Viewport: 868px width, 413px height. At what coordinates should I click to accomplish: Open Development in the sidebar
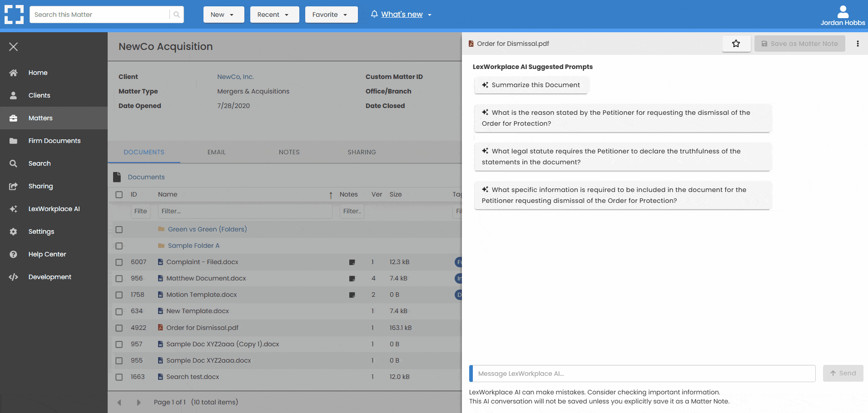tap(54, 277)
